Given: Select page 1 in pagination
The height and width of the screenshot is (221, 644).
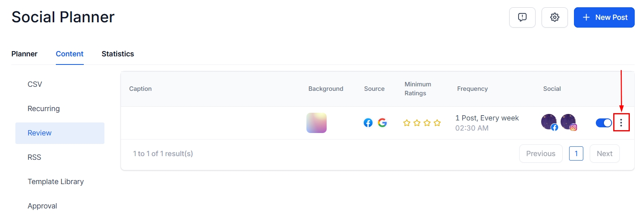Looking at the screenshot, I should pos(576,154).
